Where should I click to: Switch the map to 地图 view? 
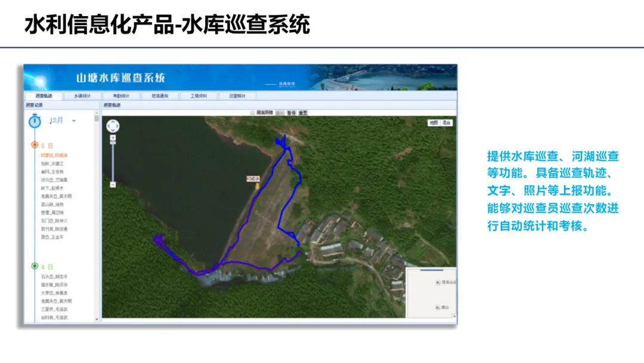click(434, 122)
